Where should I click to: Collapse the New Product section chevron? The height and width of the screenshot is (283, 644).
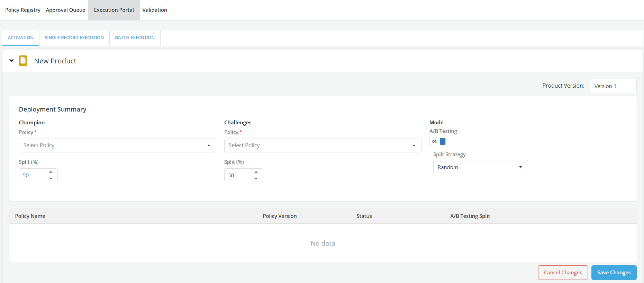point(11,61)
